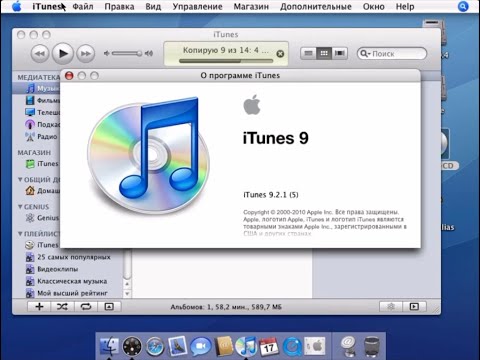Open the Вид menu

point(153,7)
